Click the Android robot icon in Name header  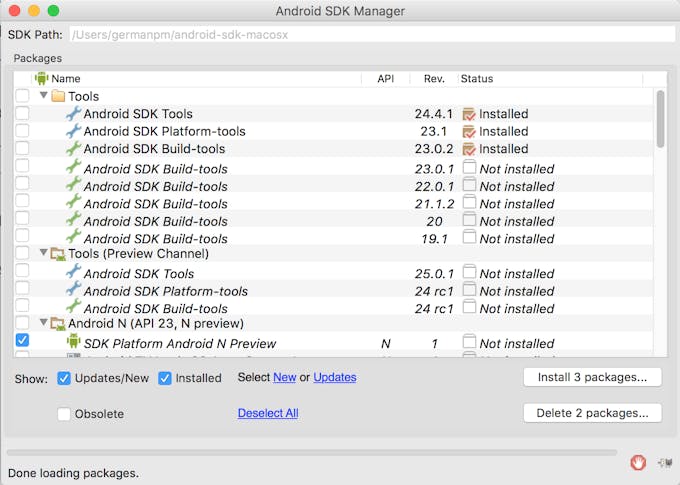(41, 79)
